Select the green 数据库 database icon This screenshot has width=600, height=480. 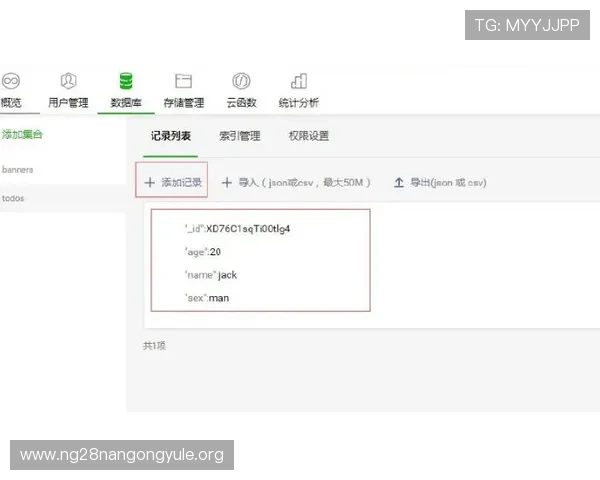pyautogui.click(x=126, y=81)
